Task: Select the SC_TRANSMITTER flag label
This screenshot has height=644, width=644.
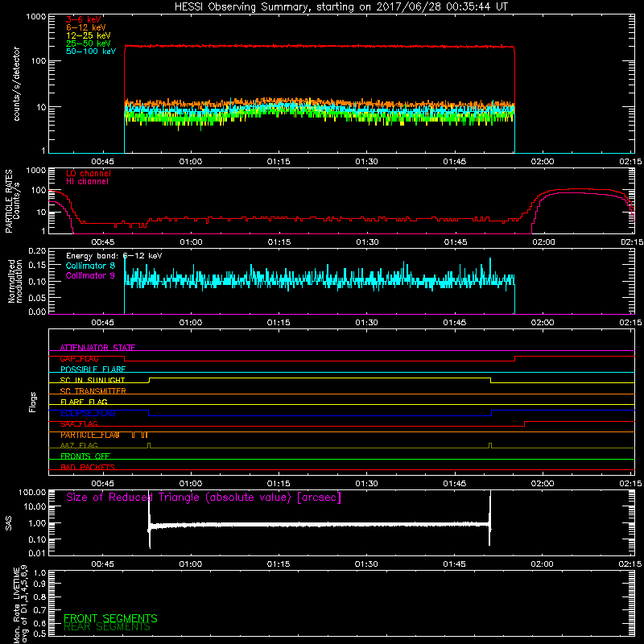Action: 93,391
